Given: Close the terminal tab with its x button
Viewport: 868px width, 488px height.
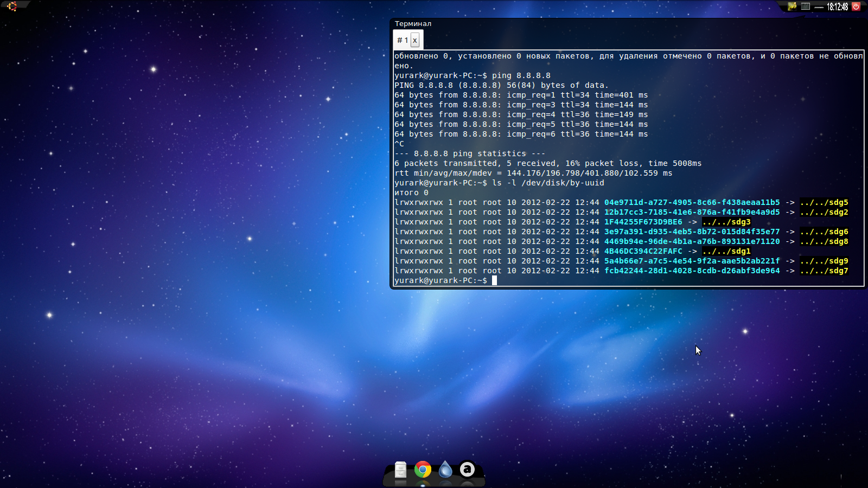Looking at the screenshot, I should click(x=415, y=40).
